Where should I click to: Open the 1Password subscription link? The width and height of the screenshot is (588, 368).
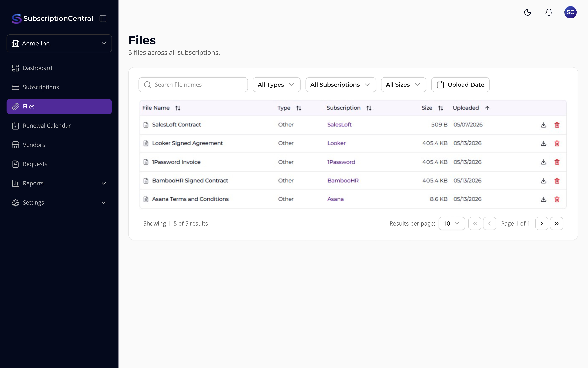tap(341, 162)
